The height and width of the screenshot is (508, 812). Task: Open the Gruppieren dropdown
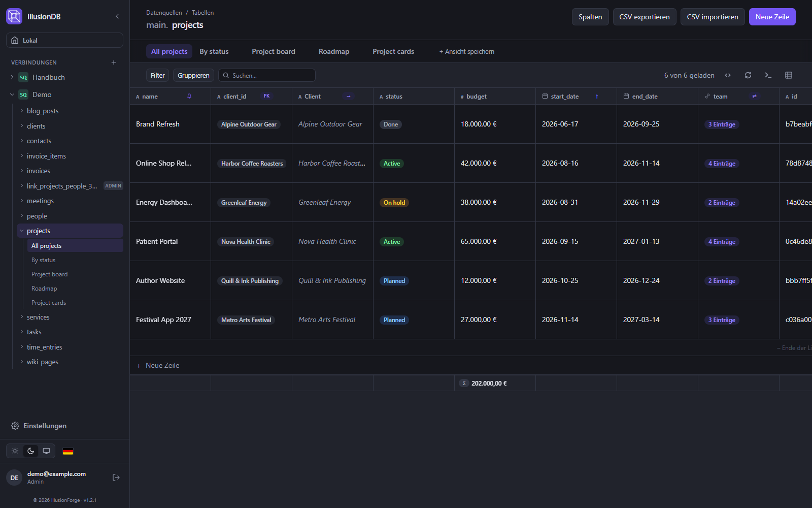193,75
